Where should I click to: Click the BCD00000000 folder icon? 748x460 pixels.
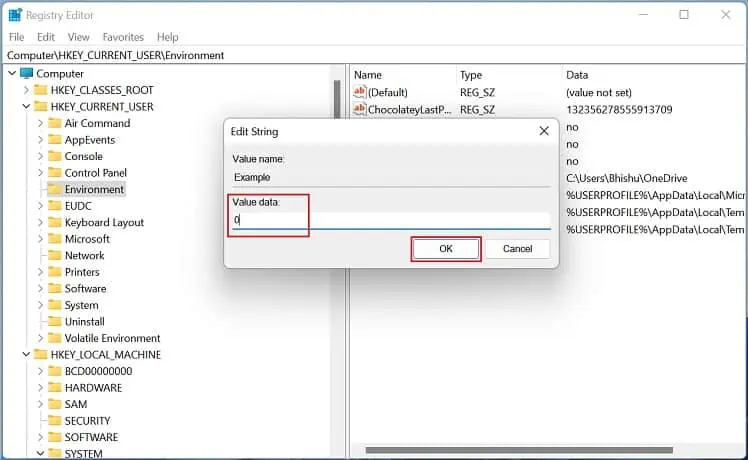55,371
